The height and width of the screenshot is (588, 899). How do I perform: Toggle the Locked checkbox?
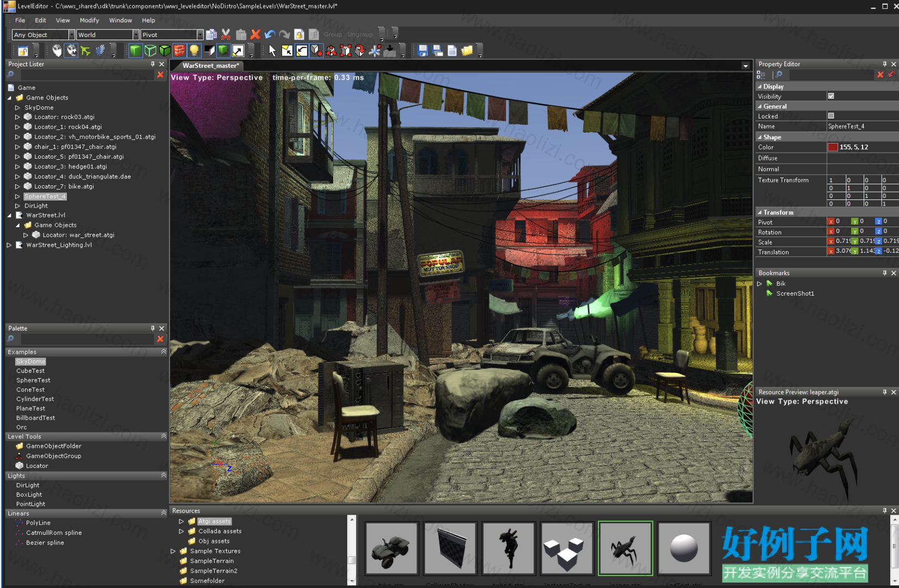(x=831, y=116)
